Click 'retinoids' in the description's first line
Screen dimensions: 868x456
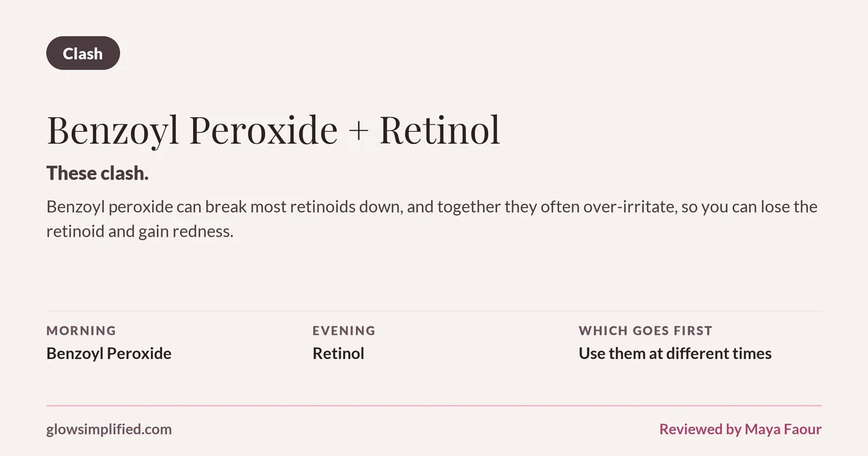[x=321, y=207]
